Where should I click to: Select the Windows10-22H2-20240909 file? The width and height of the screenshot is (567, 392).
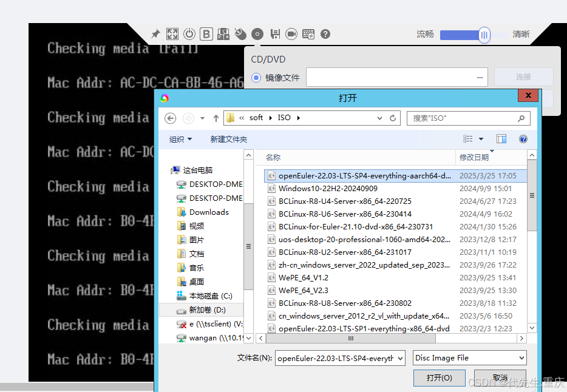pos(328,189)
